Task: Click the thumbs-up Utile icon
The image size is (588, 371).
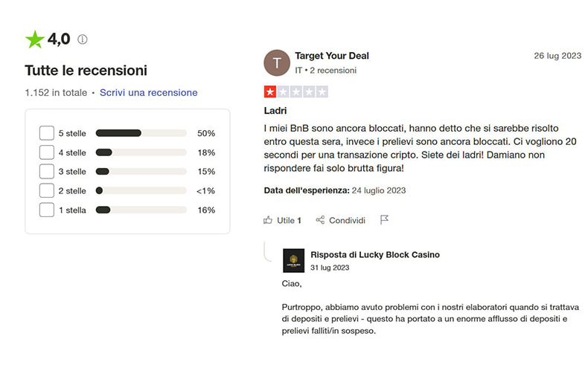Action: [x=268, y=220]
